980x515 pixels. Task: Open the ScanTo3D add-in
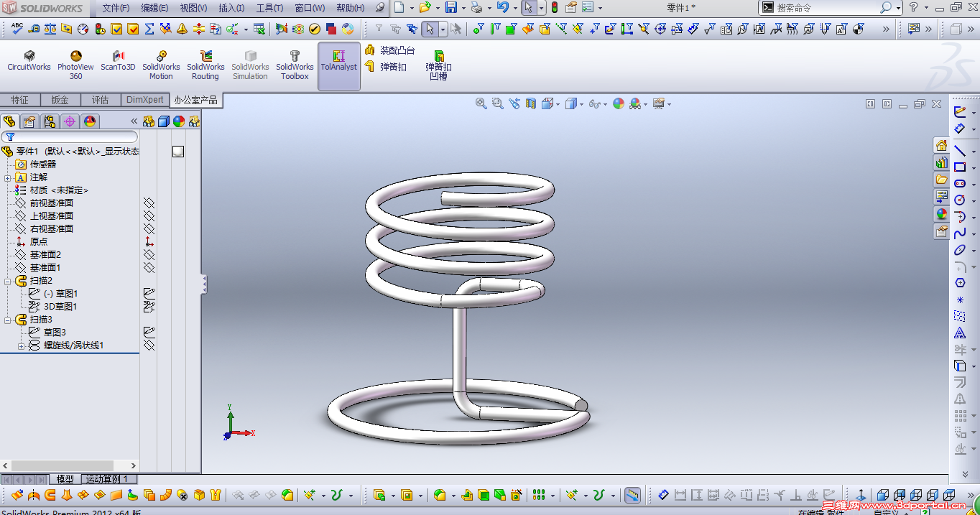point(118,61)
